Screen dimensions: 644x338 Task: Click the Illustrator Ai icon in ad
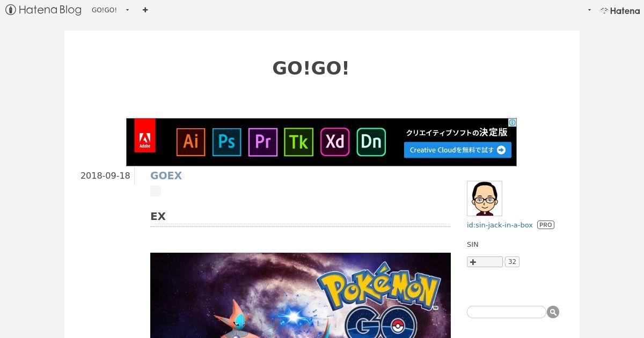(191, 142)
